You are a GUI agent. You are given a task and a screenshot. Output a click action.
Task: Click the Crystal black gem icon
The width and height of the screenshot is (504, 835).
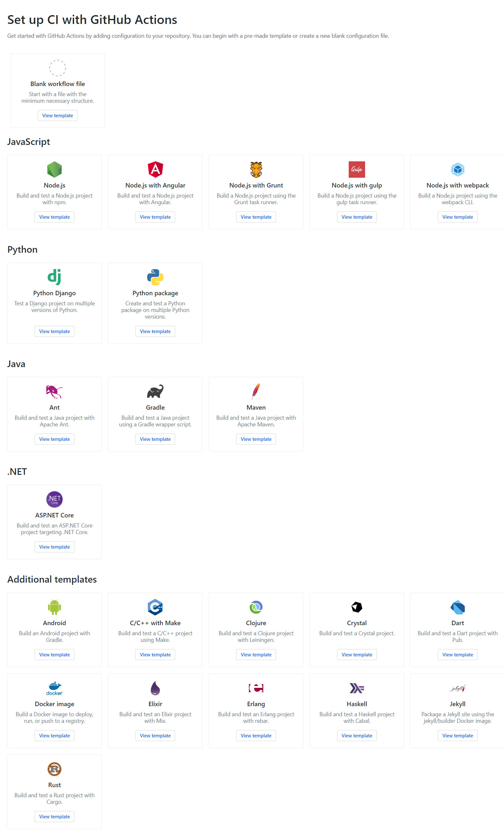coord(357,607)
